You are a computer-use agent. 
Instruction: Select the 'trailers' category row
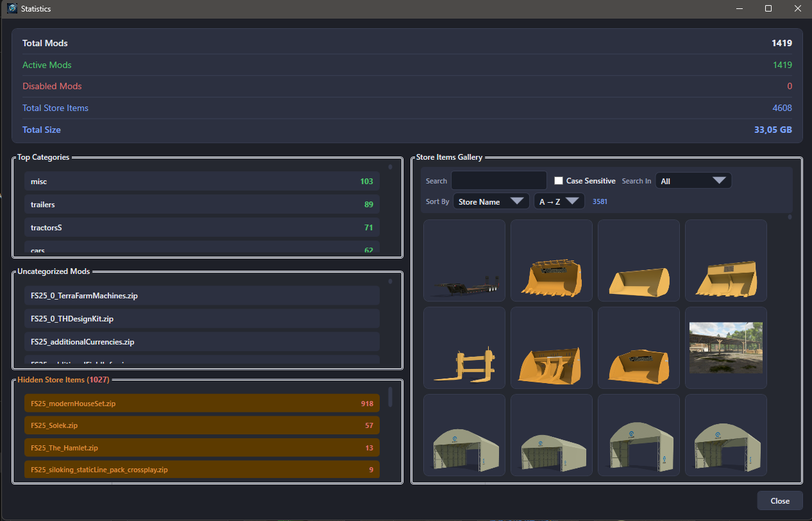(202, 205)
